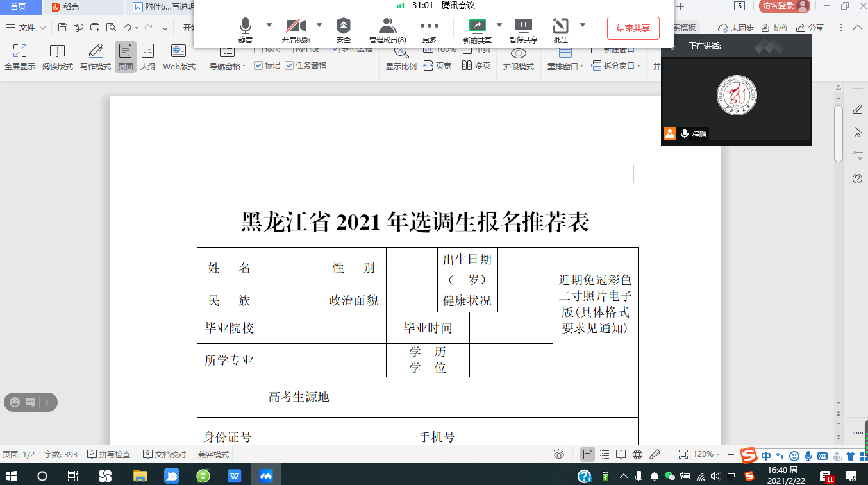The width and height of the screenshot is (868, 485).
Task: Start a new share (新的共享)
Action: 478,30
